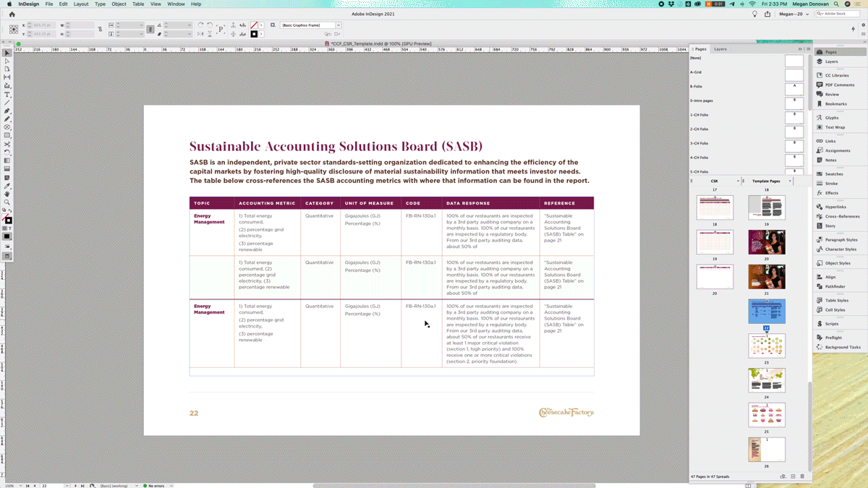Screen dimensions: 868x488
Task: Click the stroke swatch in control bar
Action: click(x=254, y=34)
